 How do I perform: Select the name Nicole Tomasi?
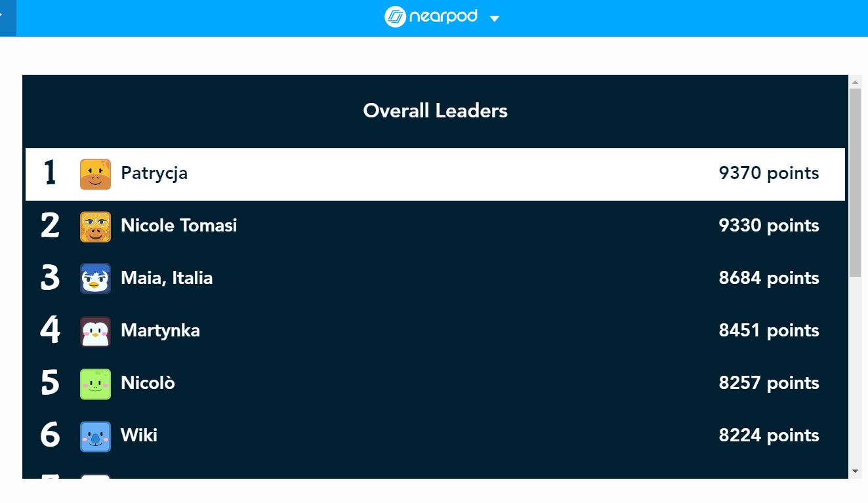tap(178, 226)
